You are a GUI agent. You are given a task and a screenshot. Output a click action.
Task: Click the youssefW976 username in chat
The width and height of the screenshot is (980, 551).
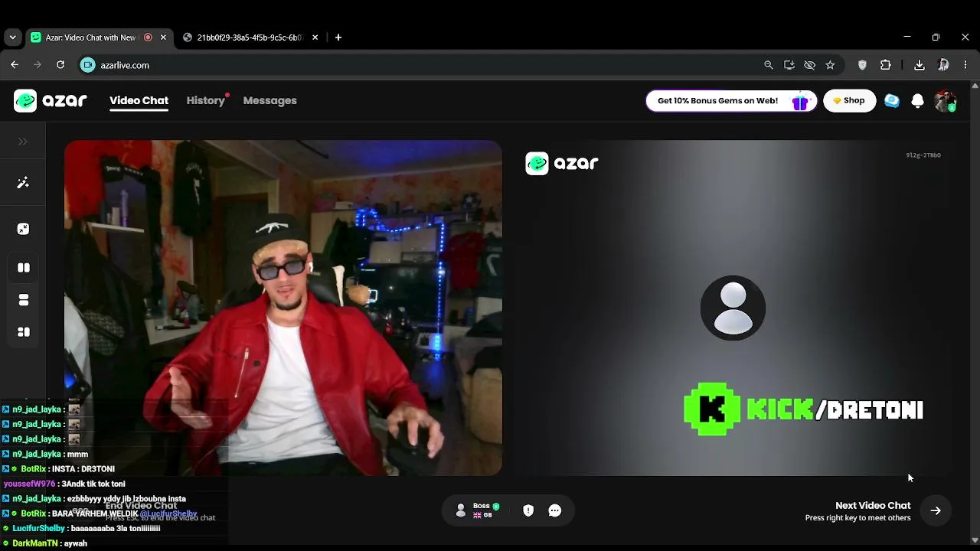[30, 484]
